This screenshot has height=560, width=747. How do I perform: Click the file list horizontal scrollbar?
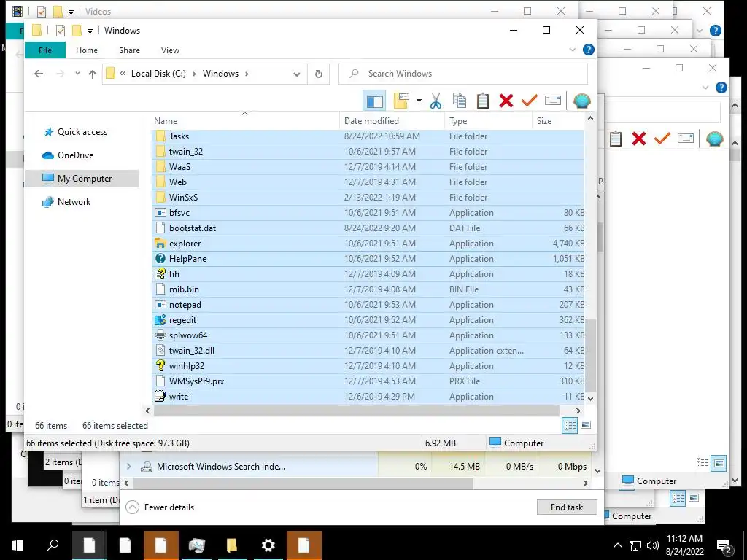(x=356, y=411)
